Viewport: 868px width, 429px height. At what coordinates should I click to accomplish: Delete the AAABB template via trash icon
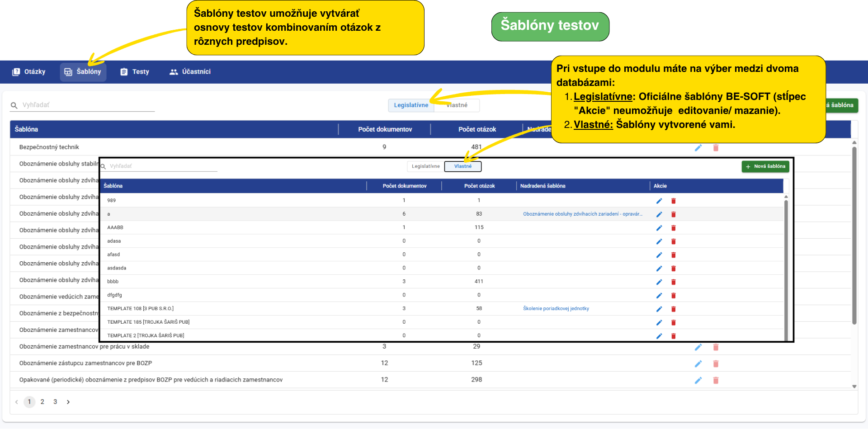click(x=673, y=228)
